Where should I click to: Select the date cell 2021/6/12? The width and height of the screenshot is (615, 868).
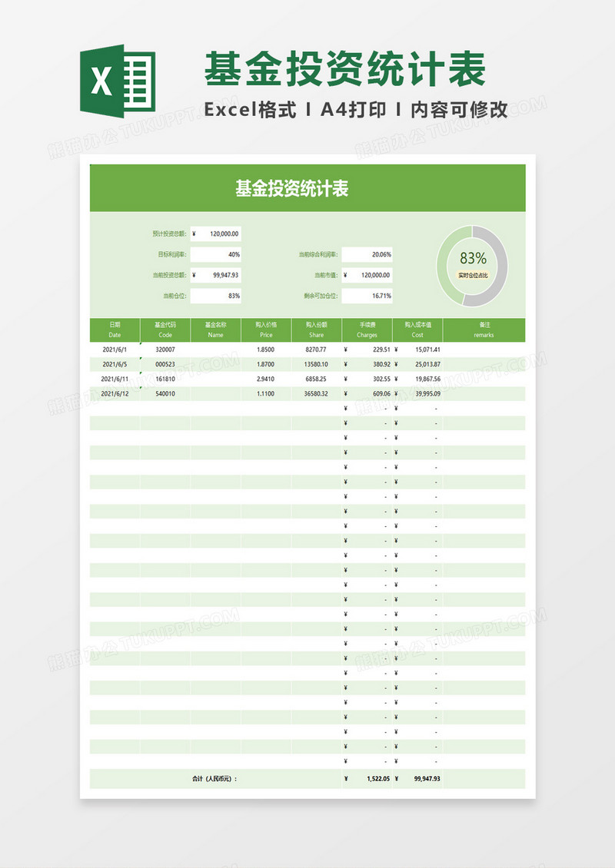pyautogui.click(x=115, y=393)
